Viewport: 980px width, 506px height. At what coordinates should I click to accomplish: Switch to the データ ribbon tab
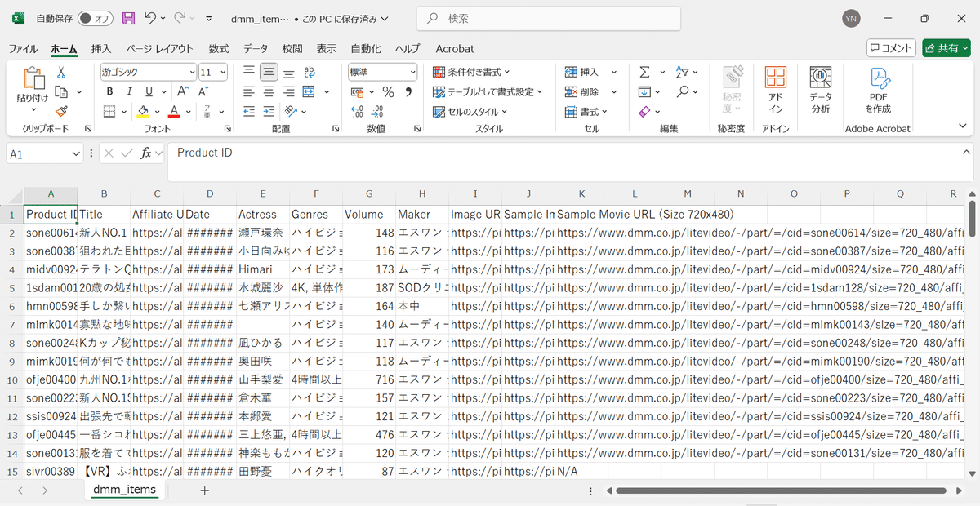(x=255, y=48)
